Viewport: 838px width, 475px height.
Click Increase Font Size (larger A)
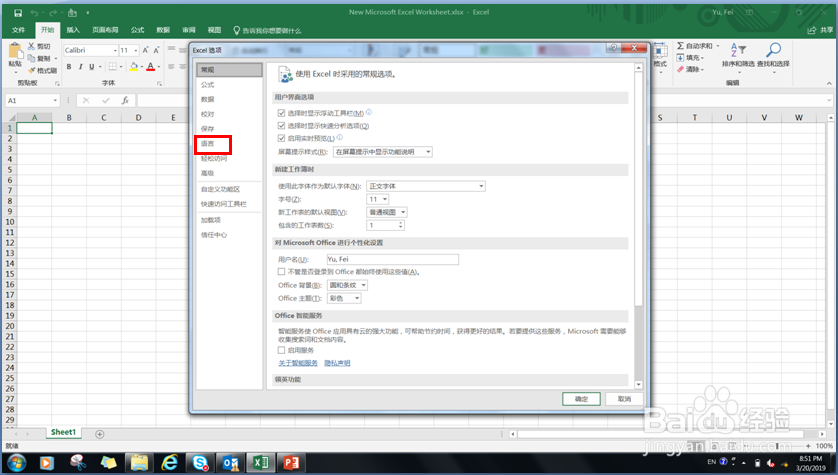(145, 50)
